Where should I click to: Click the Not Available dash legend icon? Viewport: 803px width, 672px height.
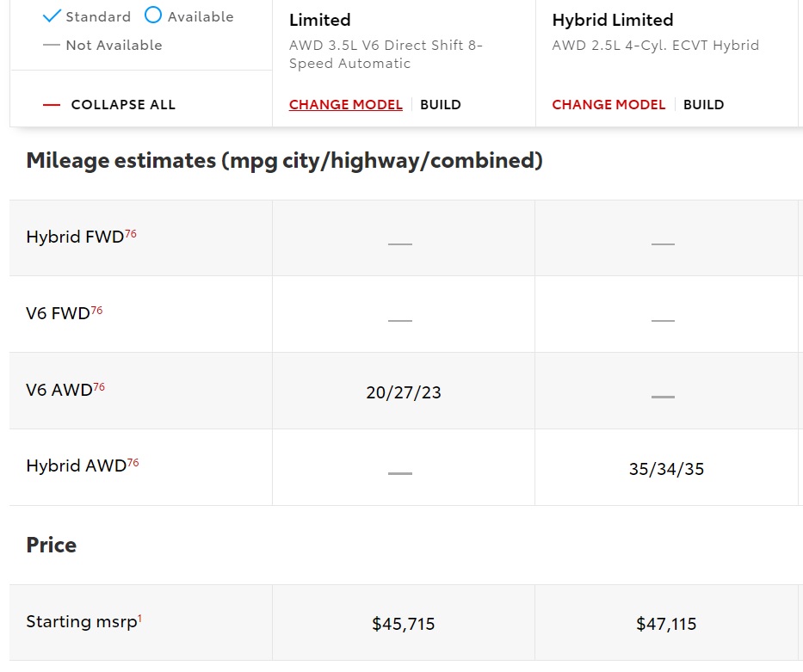tap(52, 46)
